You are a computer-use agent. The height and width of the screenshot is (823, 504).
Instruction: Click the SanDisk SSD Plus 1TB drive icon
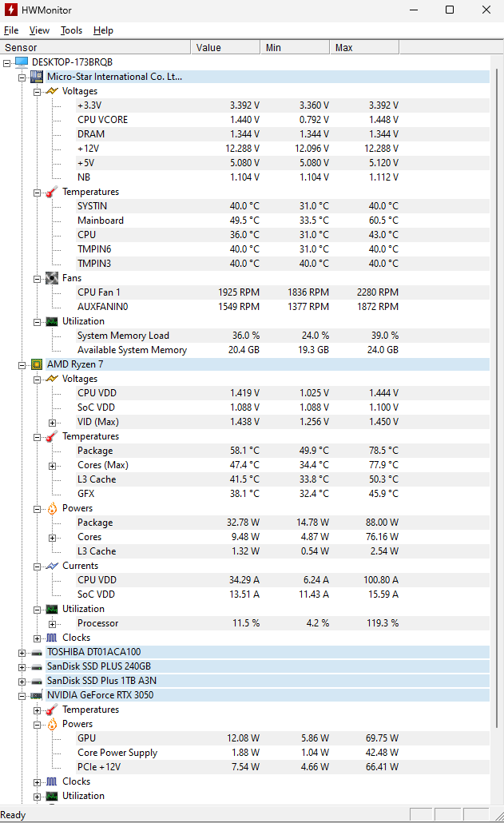pos(36,682)
